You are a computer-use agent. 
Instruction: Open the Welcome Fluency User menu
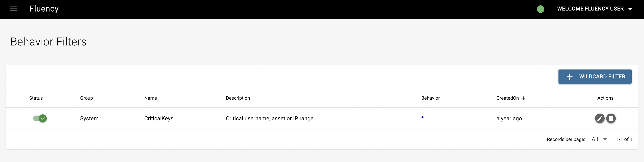[x=594, y=9]
